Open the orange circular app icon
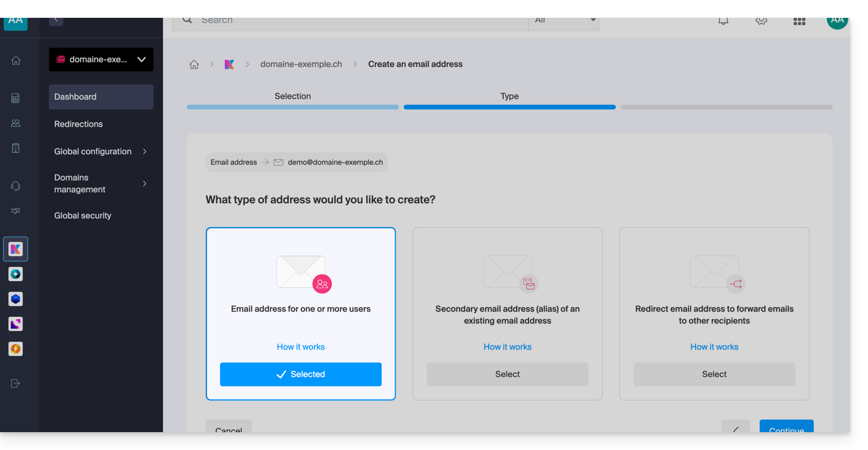 click(x=15, y=349)
